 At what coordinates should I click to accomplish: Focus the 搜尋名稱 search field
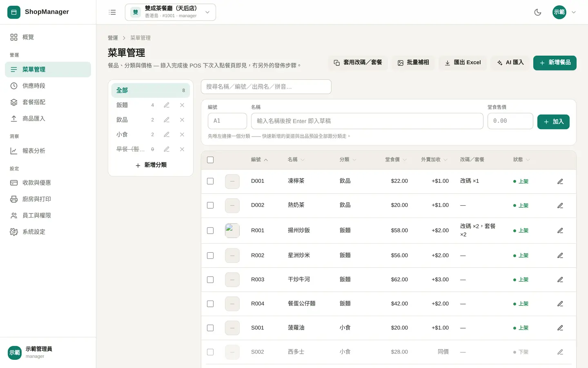[x=266, y=87]
